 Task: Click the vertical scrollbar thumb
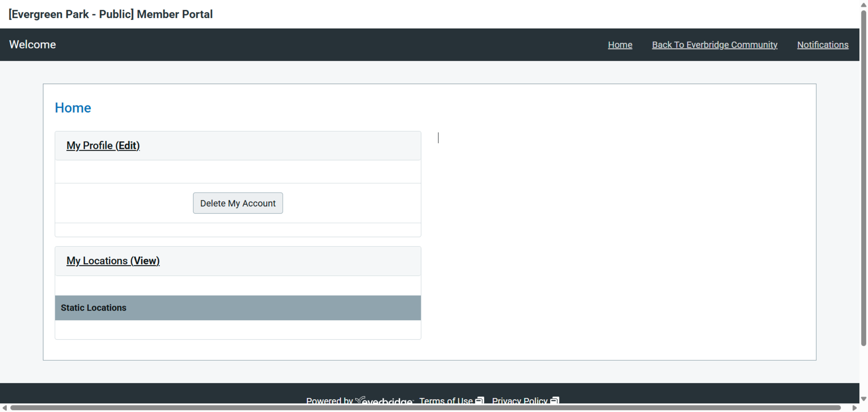click(864, 178)
